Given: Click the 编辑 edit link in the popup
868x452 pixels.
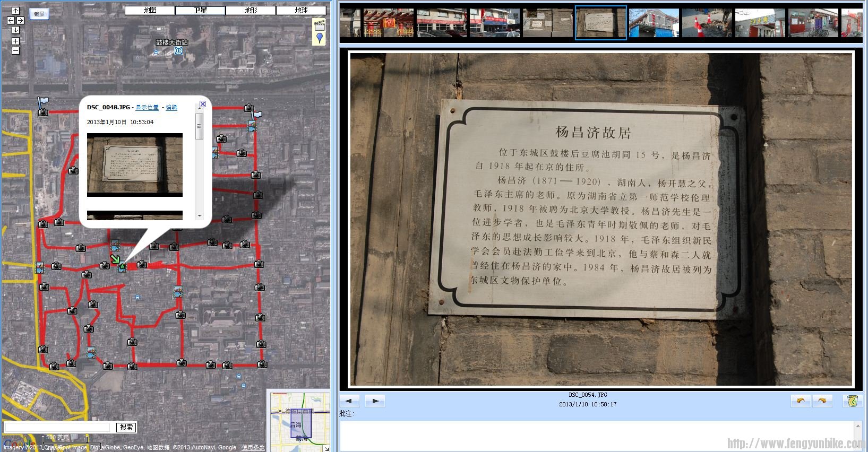Looking at the screenshot, I should [171, 107].
